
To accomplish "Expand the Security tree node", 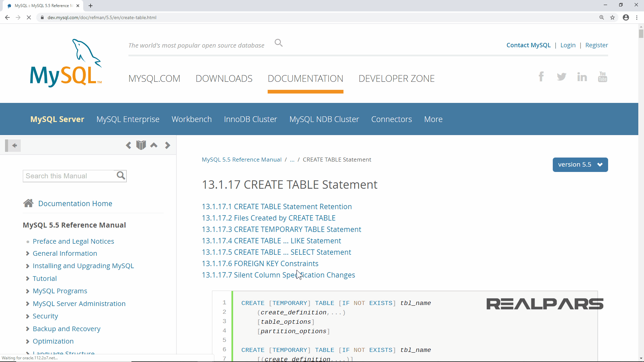I will tap(28, 316).
